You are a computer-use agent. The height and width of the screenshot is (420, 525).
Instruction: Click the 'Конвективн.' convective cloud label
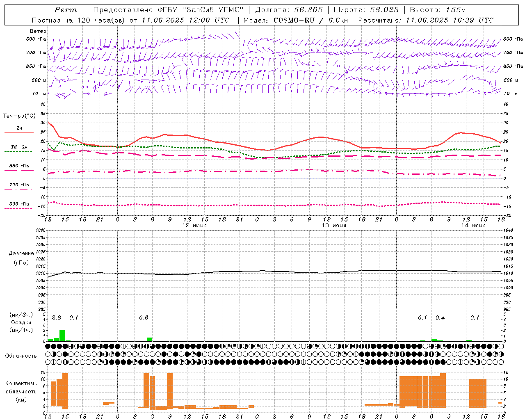tap(21, 383)
